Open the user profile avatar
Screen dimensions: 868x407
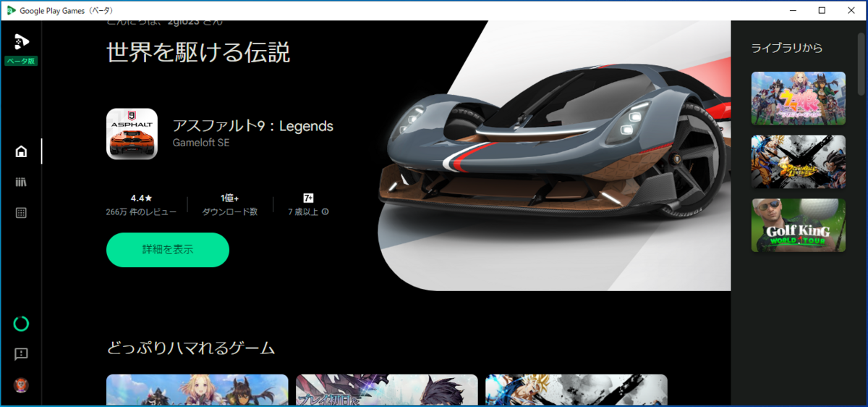(21, 385)
